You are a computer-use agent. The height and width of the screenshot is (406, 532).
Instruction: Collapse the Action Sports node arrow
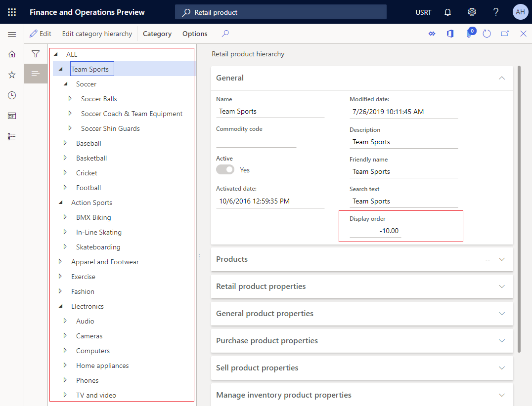(x=61, y=203)
